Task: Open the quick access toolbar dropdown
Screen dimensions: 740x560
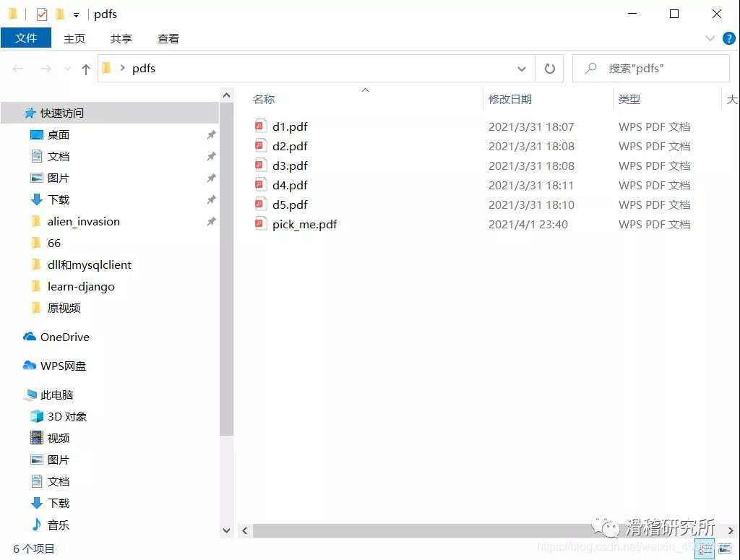Action: [76, 15]
